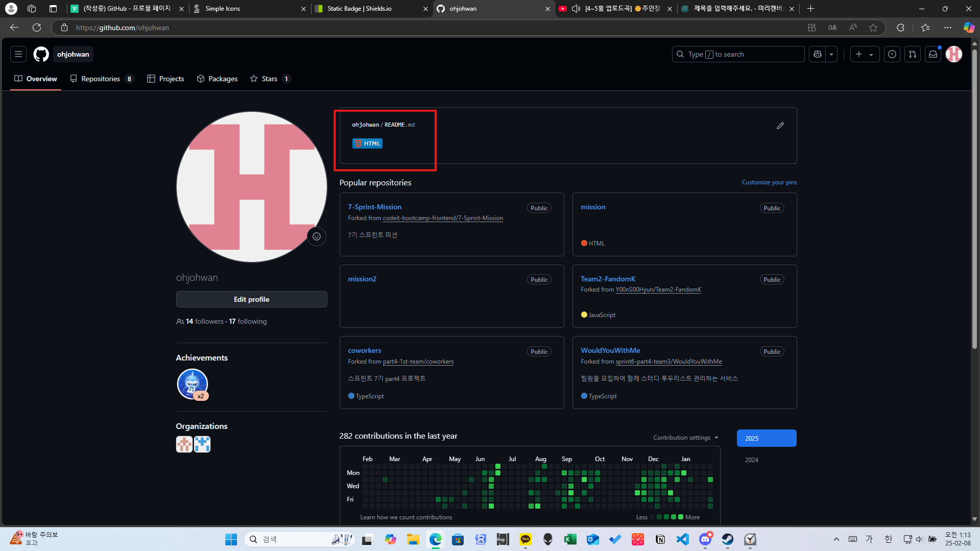Screen dimensions: 980x551
Task: Open the Stars tab
Action: coord(270,79)
